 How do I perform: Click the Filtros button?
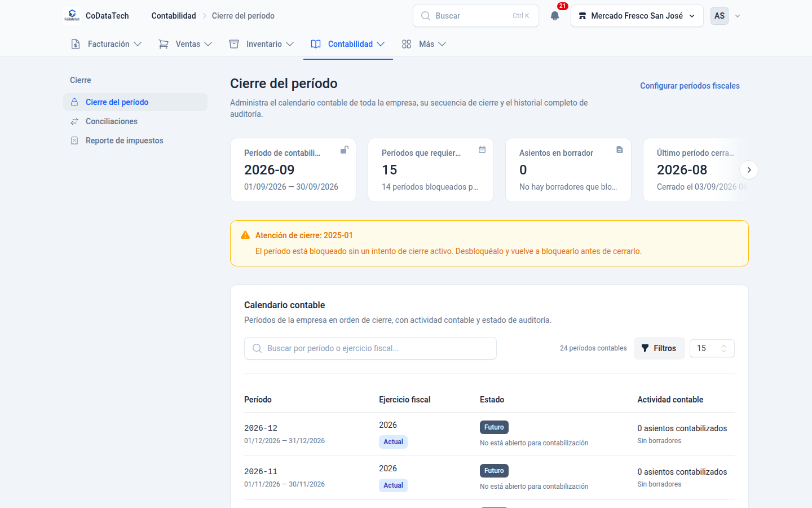659,348
